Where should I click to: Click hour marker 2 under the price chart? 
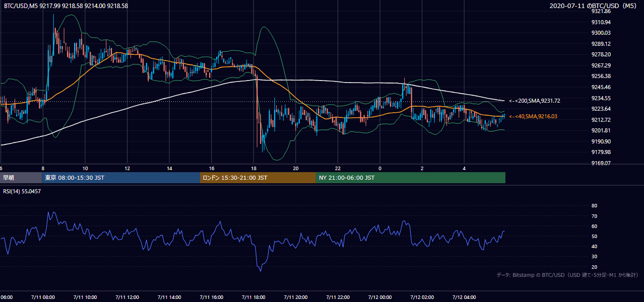(422, 168)
